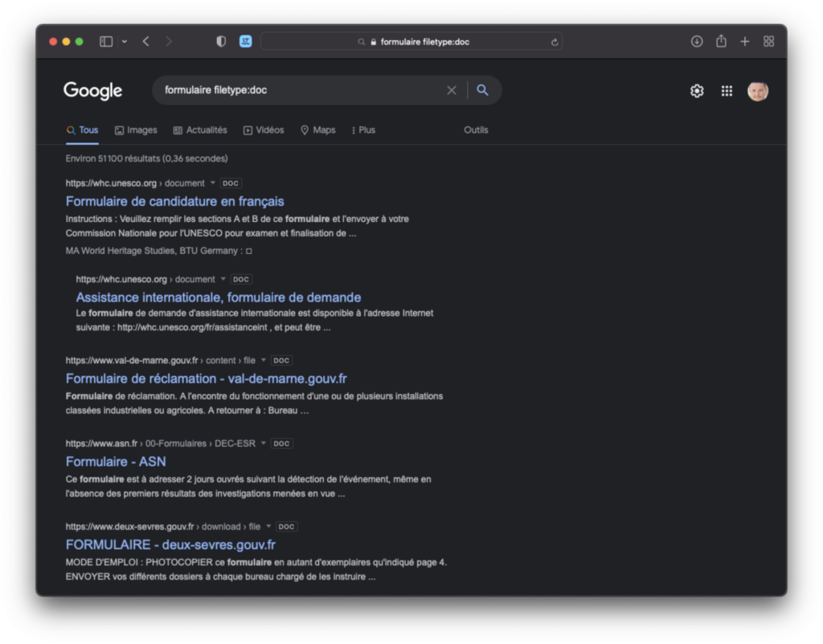The height and width of the screenshot is (644, 823).
Task: Clear the search query with X
Action: [452, 90]
